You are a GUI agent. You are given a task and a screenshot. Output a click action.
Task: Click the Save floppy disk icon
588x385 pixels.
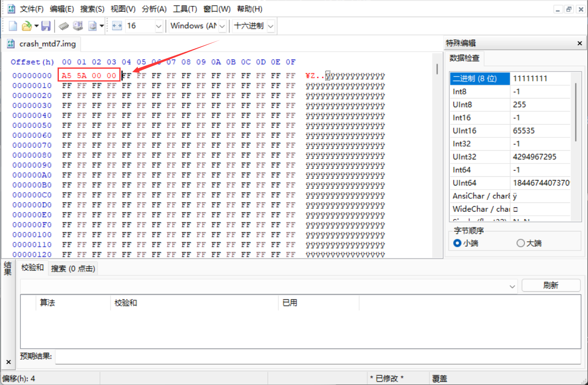pos(46,26)
